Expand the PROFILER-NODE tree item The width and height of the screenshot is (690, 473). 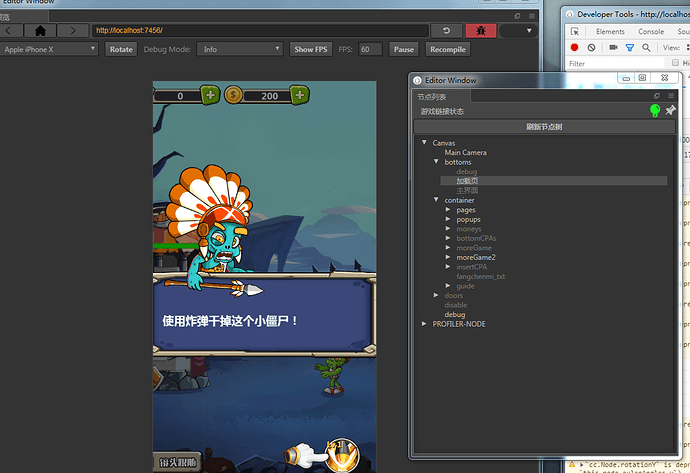pos(424,323)
